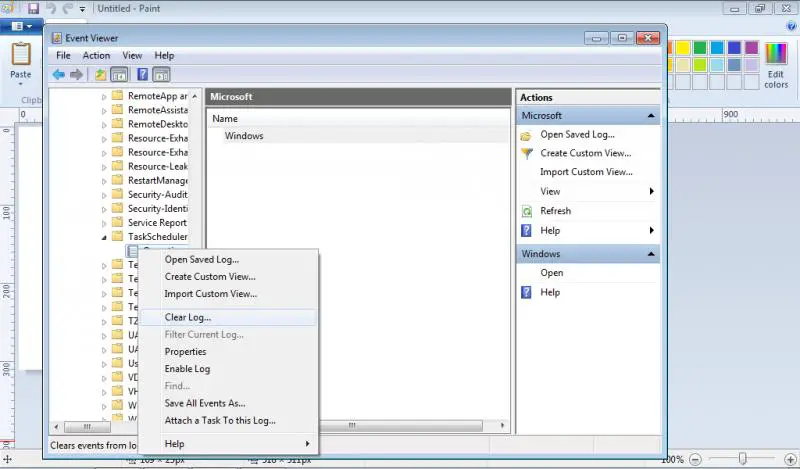The height and width of the screenshot is (469, 800).
Task: Expand the Security-Identi tree node
Action: coord(104,209)
